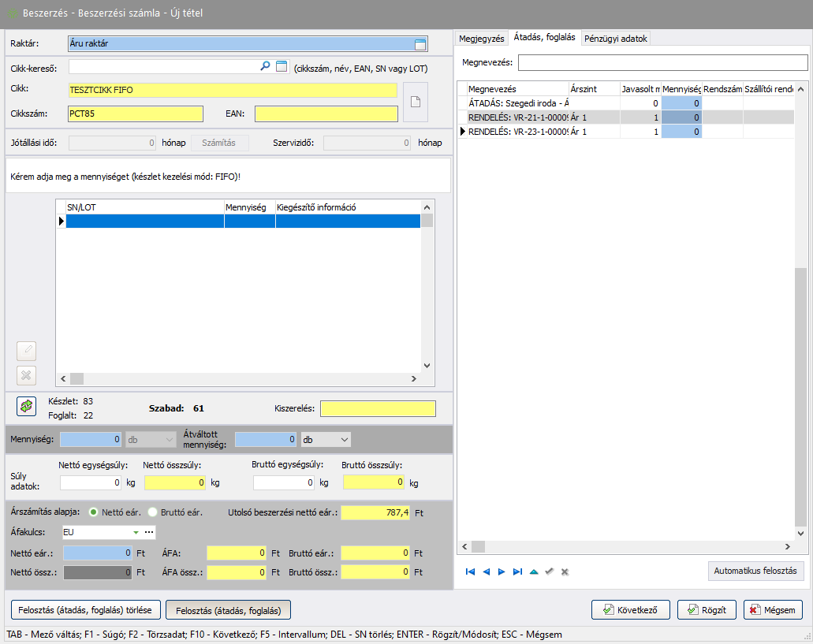Click the magnifier icon in Cikk-kereső field

[x=265, y=67]
